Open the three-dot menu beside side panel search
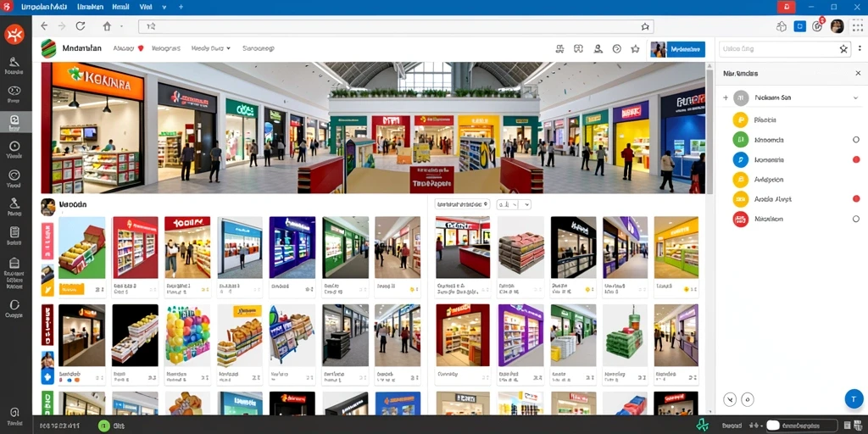 860,48
